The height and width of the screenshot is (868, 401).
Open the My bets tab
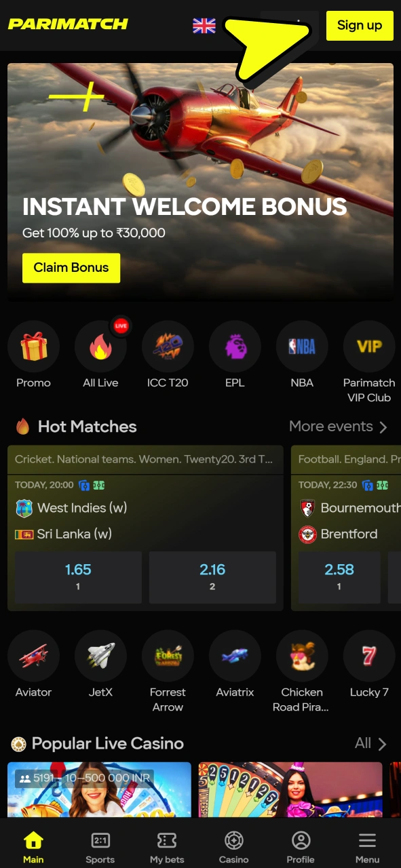tap(167, 847)
